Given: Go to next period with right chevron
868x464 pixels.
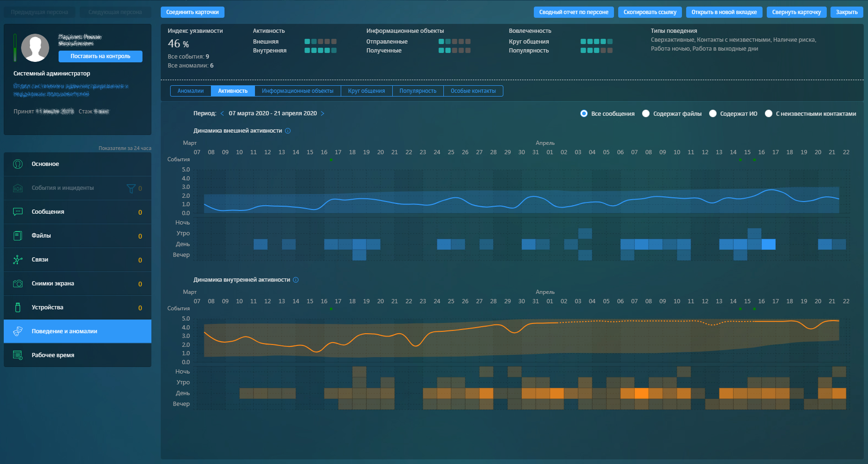Looking at the screenshot, I should [322, 113].
